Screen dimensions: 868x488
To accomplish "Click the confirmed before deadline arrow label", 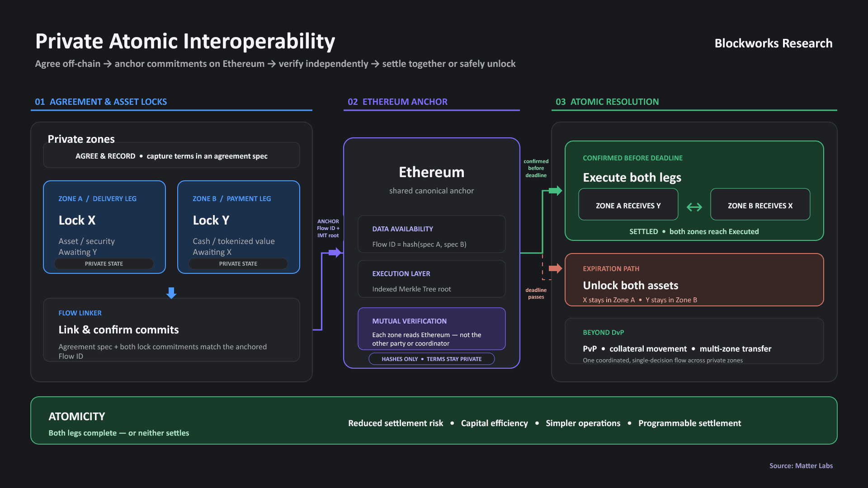I will point(536,168).
